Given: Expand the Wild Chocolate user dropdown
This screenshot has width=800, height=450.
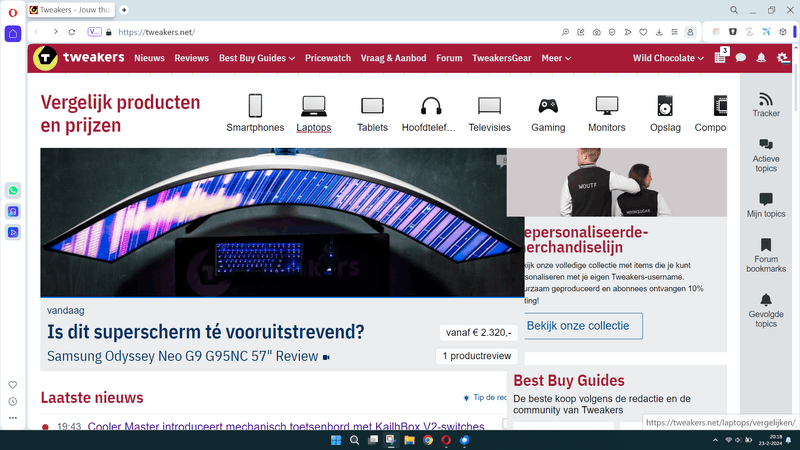Looking at the screenshot, I should click(668, 58).
